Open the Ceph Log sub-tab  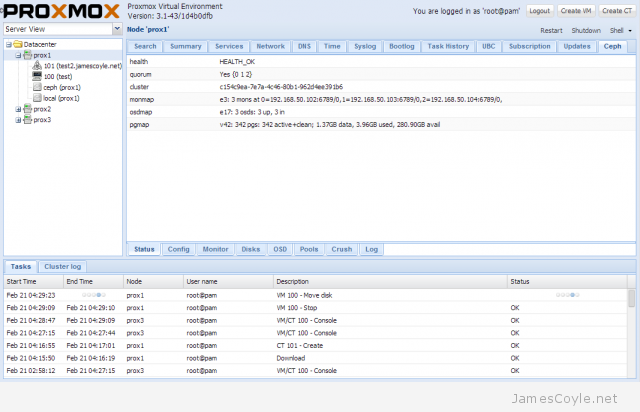click(x=371, y=249)
